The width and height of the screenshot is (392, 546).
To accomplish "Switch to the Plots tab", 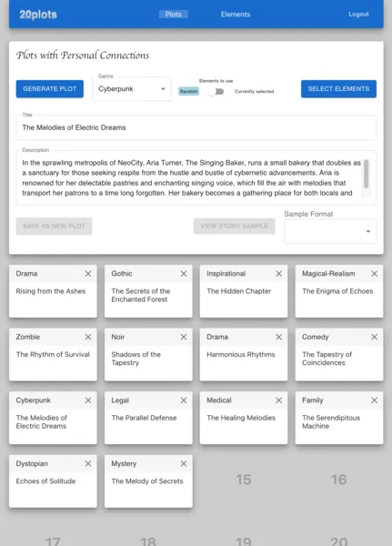I will pyautogui.click(x=174, y=15).
